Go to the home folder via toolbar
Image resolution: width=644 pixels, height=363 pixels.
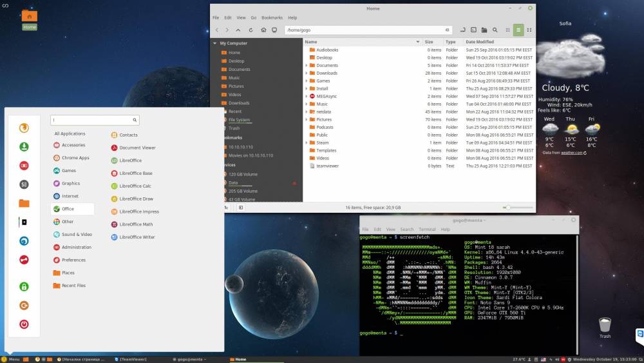(x=263, y=30)
